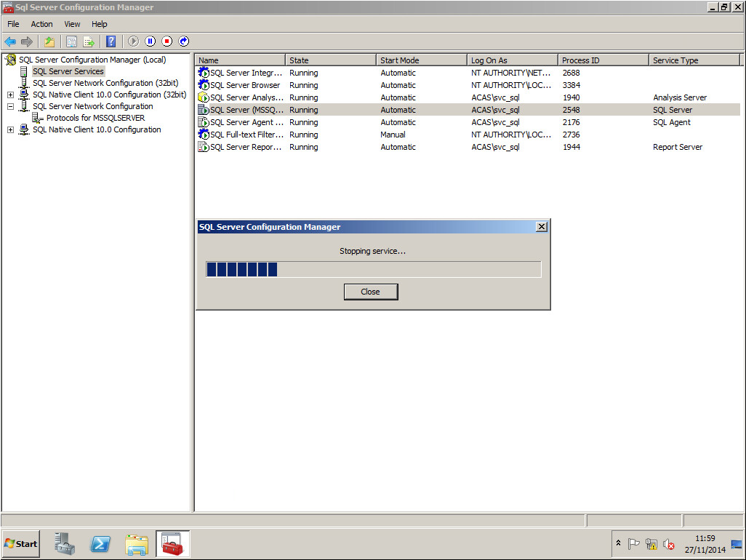Click the SQL Server Integration Services row icon
Image resolution: width=746 pixels, height=560 pixels.
point(204,72)
